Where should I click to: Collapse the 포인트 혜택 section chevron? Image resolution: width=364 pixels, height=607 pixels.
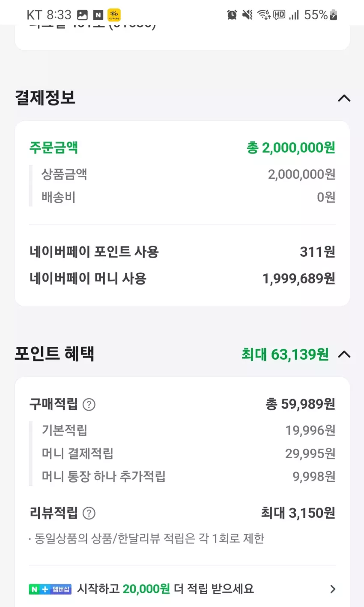(344, 354)
